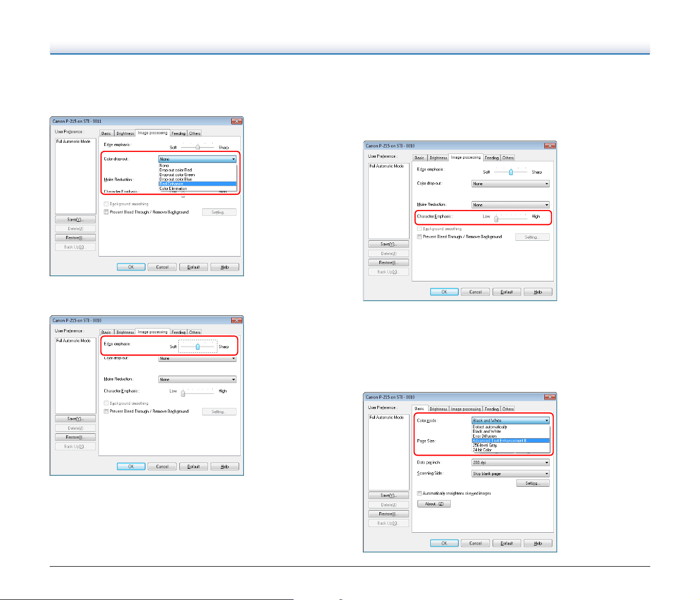Click Help in the Color mode dialog
The image size is (700, 600).
tap(538, 543)
